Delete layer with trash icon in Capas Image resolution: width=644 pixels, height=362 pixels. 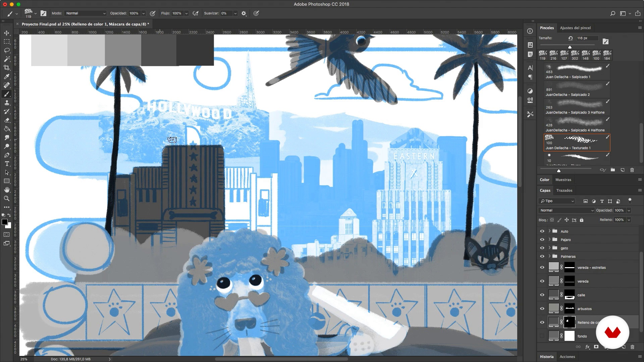632,347
